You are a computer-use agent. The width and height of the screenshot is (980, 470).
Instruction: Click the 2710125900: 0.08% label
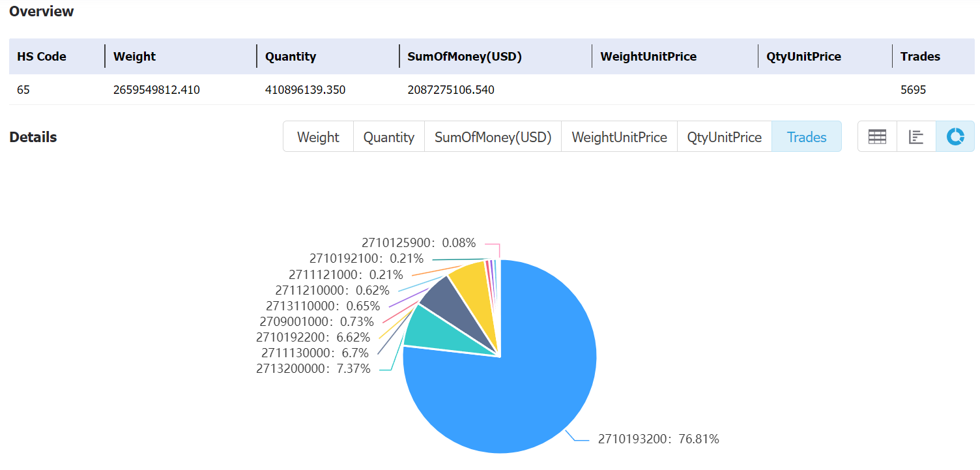click(x=419, y=243)
